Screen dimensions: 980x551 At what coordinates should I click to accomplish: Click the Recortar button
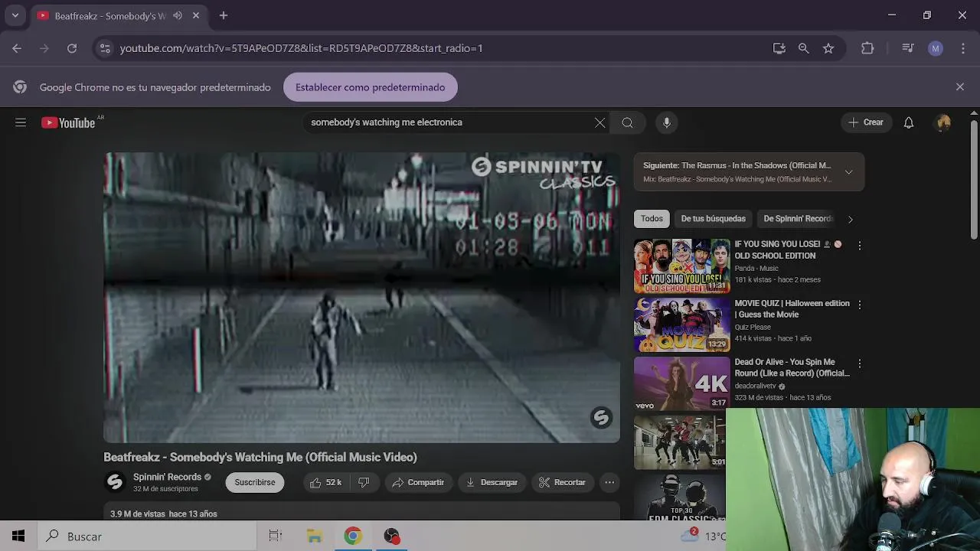coord(562,482)
